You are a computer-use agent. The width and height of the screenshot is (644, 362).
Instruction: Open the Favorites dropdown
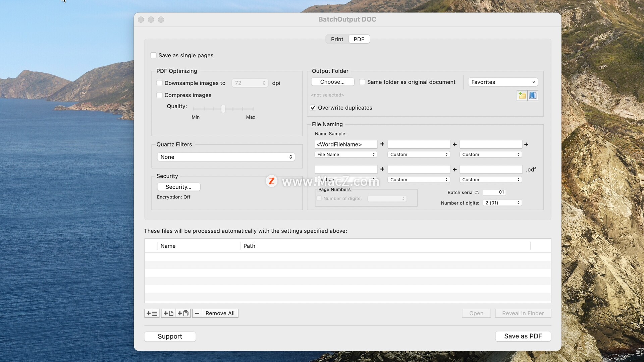tap(503, 82)
